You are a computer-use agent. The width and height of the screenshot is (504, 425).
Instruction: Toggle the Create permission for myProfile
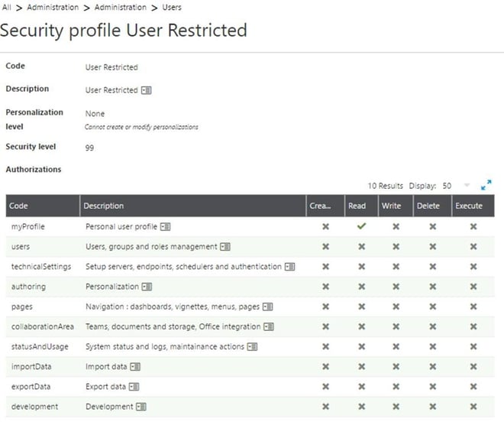pyautogui.click(x=325, y=226)
